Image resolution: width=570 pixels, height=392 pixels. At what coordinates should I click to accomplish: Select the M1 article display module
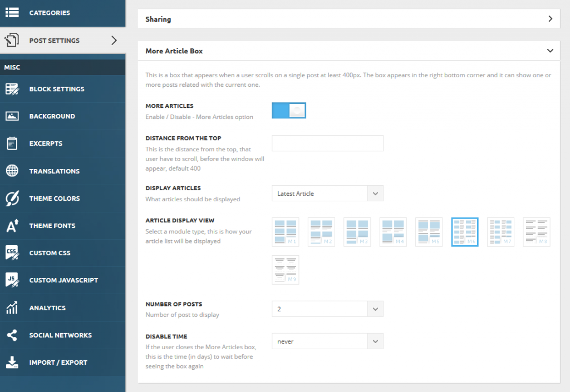(x=286, y=232)
